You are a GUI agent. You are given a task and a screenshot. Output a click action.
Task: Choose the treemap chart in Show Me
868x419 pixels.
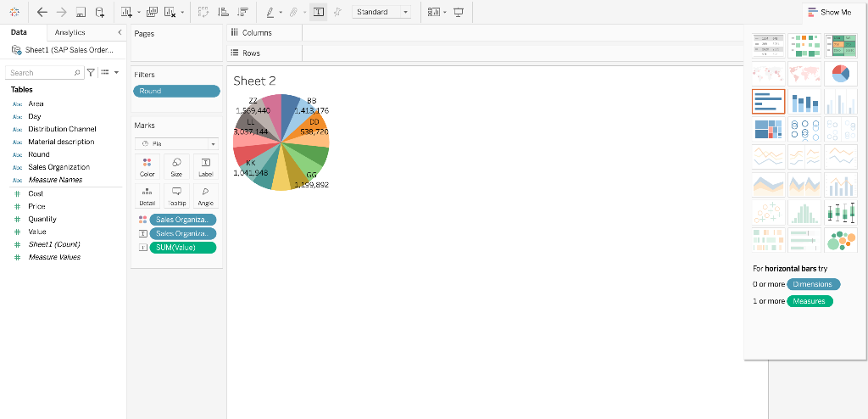[768, 129]
